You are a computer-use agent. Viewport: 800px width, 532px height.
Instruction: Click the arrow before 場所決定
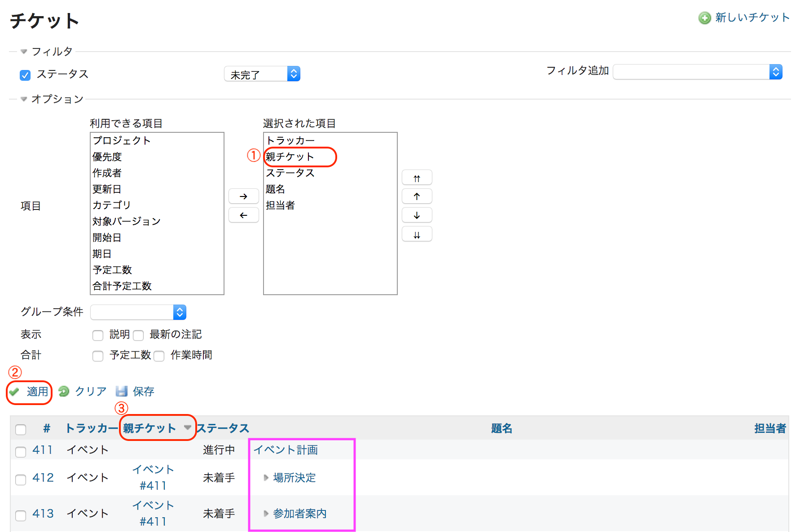266,478
